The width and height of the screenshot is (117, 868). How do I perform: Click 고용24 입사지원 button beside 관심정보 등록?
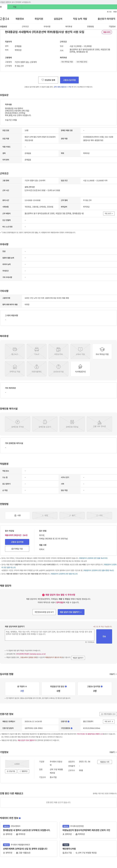coord(69,80)
